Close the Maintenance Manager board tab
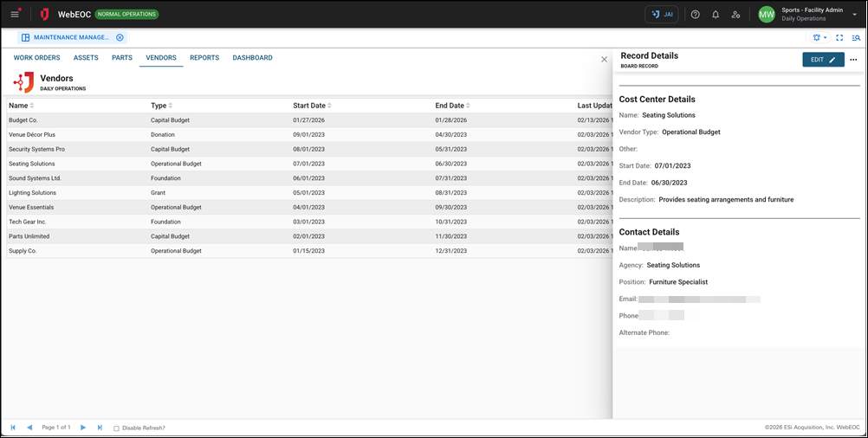The image size is (868, 438). tap(120, 38)
